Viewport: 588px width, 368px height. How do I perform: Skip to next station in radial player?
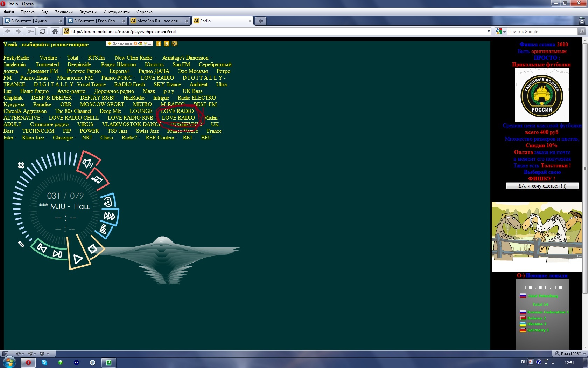pyautogui.click(x=57, y=254)
